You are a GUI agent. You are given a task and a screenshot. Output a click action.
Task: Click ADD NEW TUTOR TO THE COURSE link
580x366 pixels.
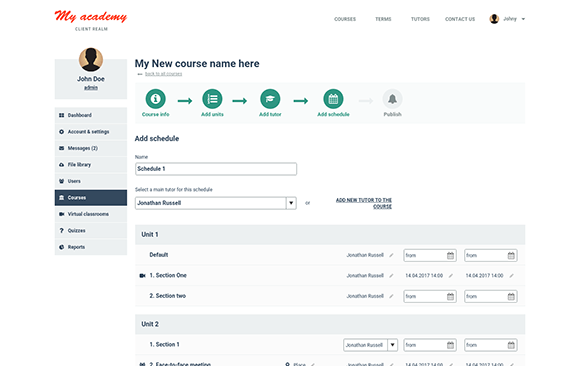364,203
